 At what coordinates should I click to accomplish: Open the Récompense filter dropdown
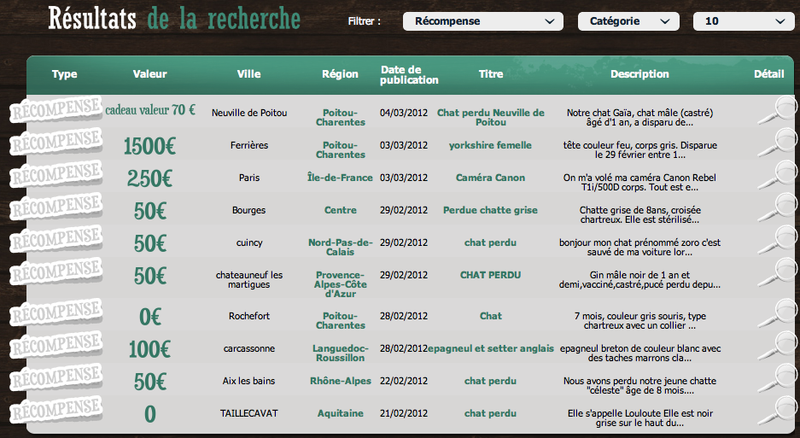coord(482,20)
